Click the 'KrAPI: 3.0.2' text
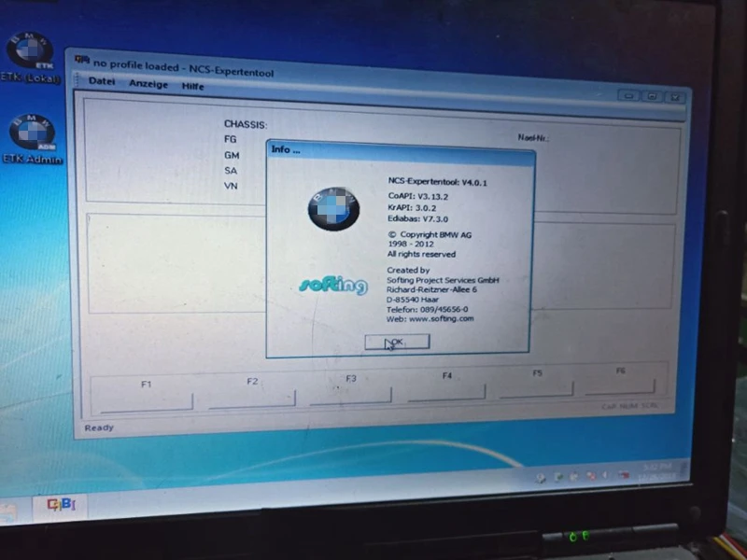Image resolution: width=747 pixels, height=560 pixels. [x=412, y=207]
